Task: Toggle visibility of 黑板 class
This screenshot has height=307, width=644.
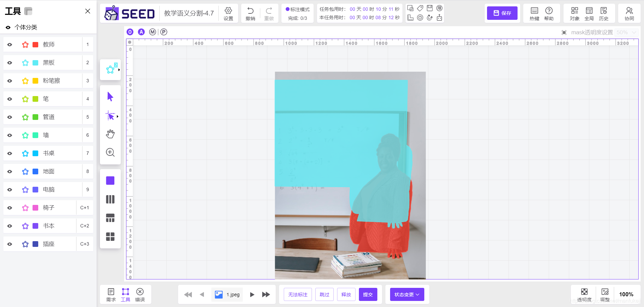Action: [x=10, y=63]
